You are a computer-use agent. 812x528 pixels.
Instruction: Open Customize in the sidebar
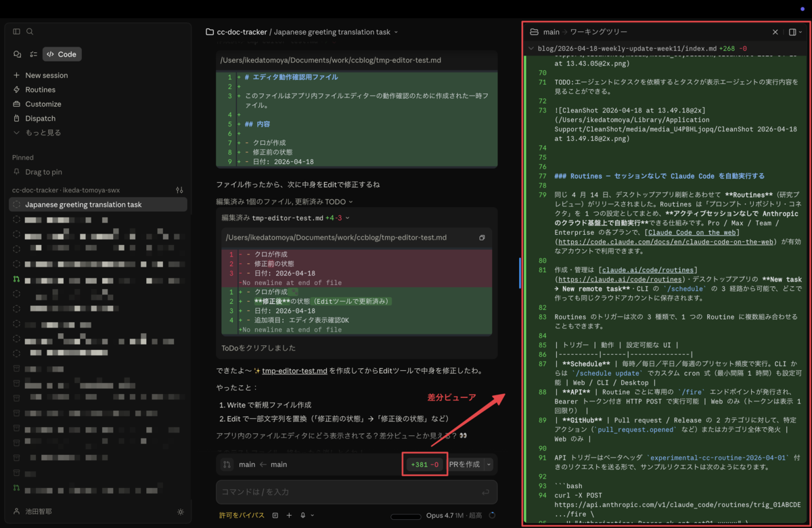(x=43, y=104)
